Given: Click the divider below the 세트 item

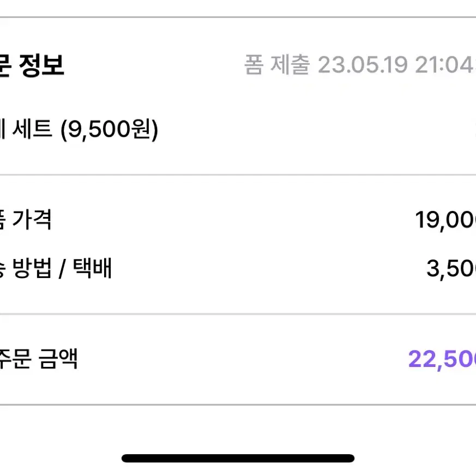Looking at the screenshot, I should click(238, 175).
